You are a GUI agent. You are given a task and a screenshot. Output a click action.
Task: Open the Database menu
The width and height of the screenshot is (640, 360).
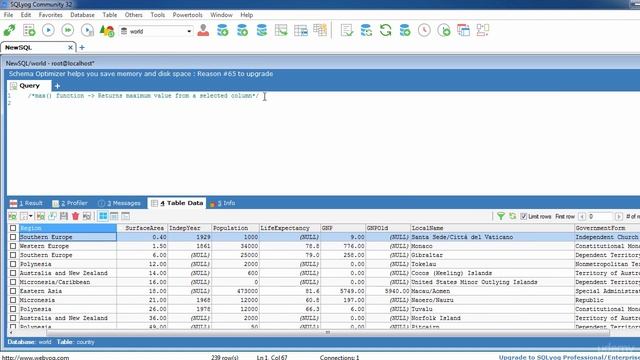pyautogui.click(x=82, y=15)
